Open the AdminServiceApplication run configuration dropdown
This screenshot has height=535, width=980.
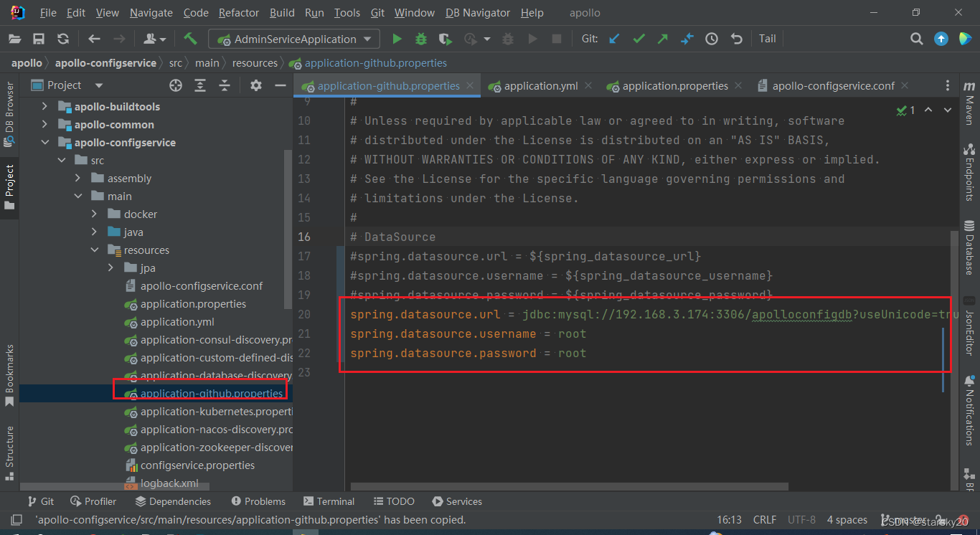(x=294, y=39)
